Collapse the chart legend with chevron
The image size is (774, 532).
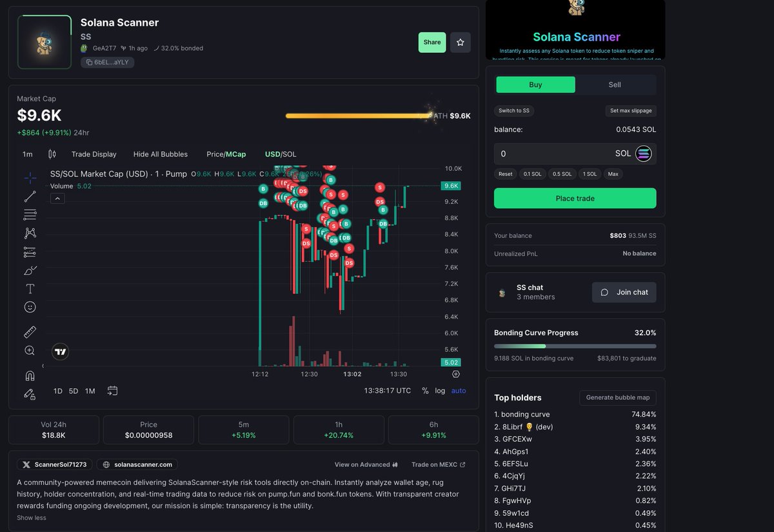pyautogui.click(x=58, y=199)
